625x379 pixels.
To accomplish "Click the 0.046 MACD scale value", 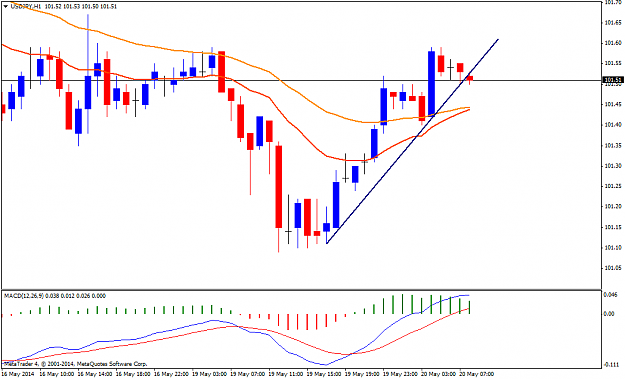I will click(611, 295).
